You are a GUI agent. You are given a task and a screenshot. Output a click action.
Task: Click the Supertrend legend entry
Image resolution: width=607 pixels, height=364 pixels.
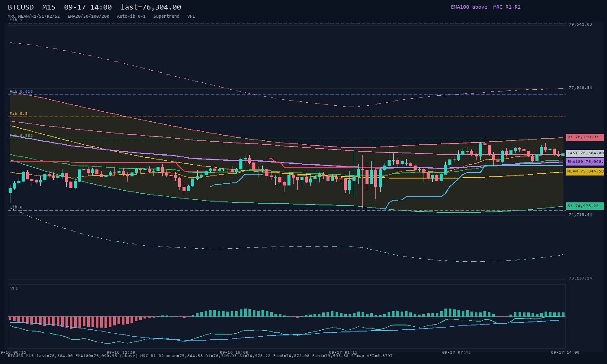(x=166, y=16)
